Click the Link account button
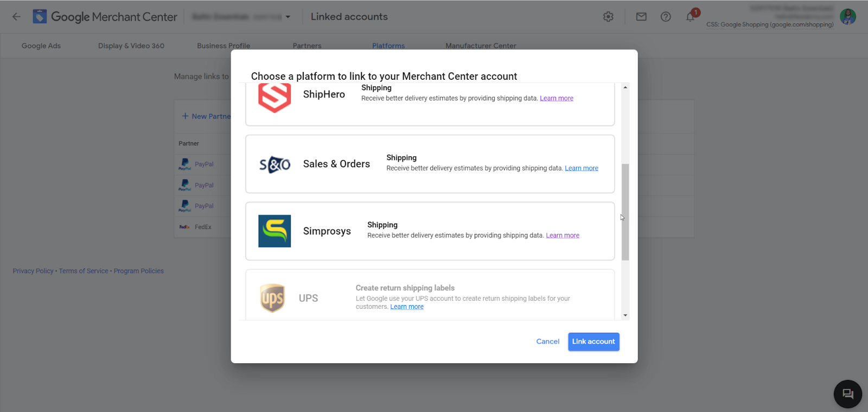 click(593, 341)
